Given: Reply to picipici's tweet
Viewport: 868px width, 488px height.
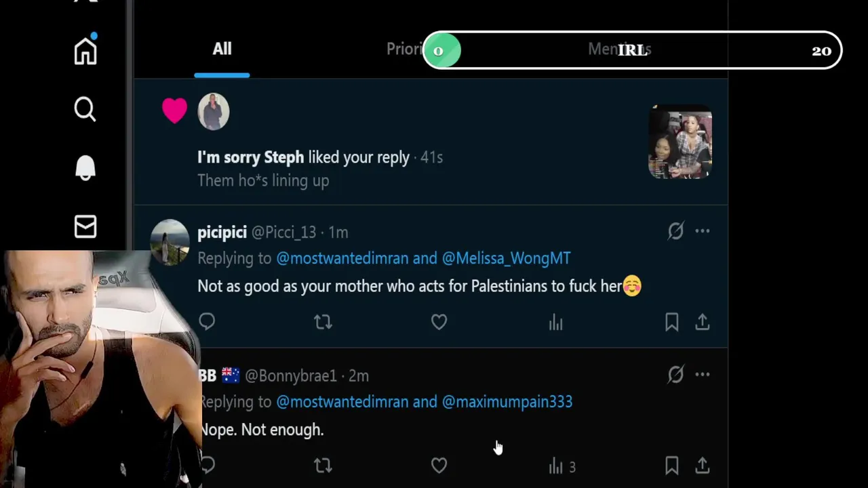Looking at the screenshot, I should pyautogui.click(x=207, y=321).
